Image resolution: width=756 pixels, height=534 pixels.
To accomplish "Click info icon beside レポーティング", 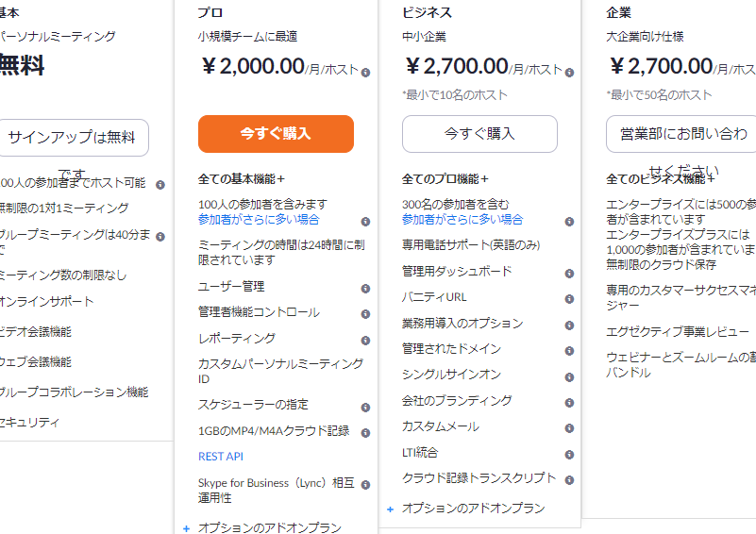I will pyautogui.click(x=365, y=340).
